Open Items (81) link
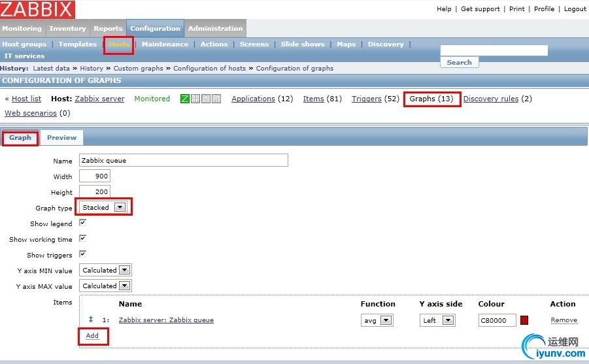This screenshot has height=364, width=589. click(313, 99)
